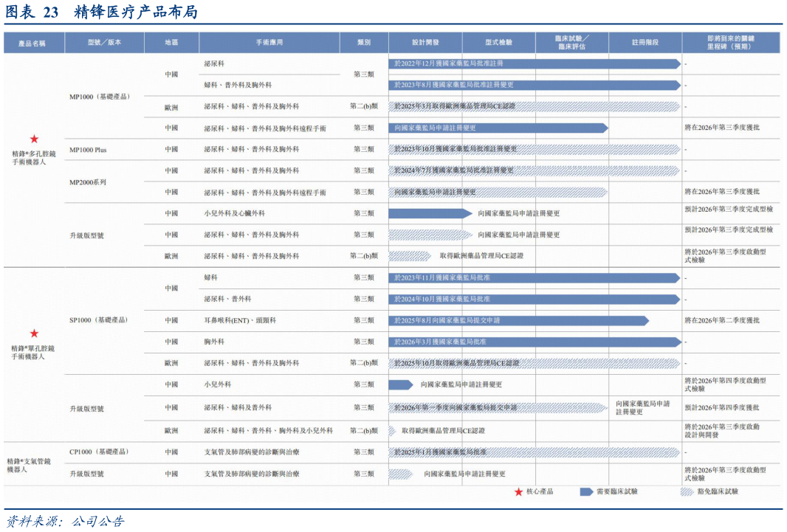Image resolution: width=787 pixels, height=532 pixels.
Task: Click the CP1000（基礎產品）model cell
Action: pyautogui.click(x=99, y=452)
